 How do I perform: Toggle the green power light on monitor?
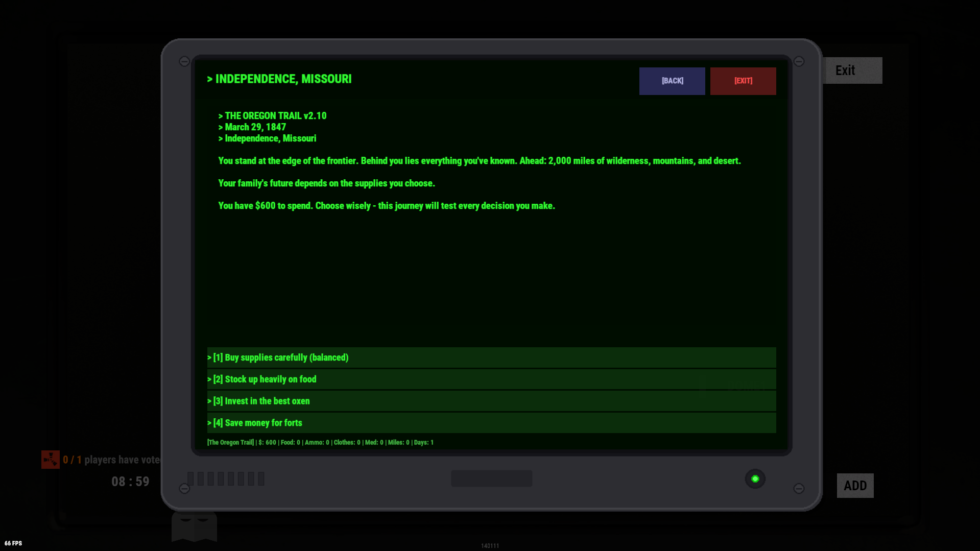(755, 479)
